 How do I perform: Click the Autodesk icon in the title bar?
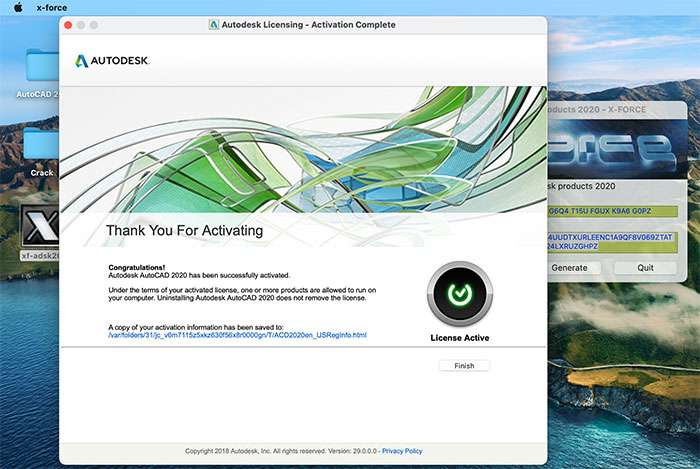214,25
